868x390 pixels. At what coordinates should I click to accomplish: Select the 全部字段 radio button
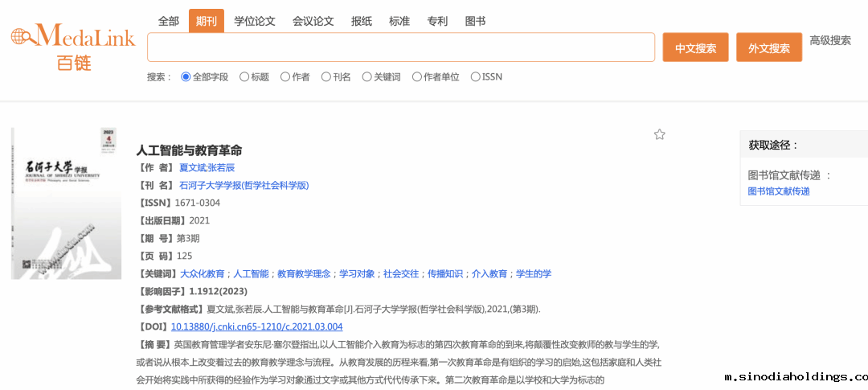coord(186,77)
